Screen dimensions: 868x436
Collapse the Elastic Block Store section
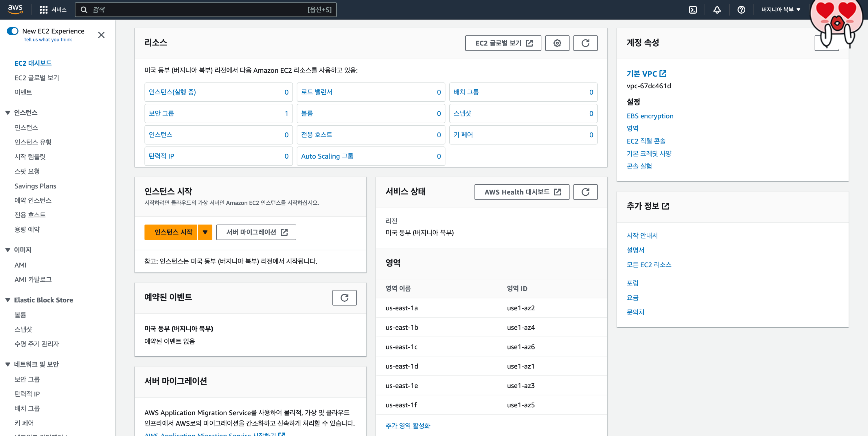(x=8, y=300)
